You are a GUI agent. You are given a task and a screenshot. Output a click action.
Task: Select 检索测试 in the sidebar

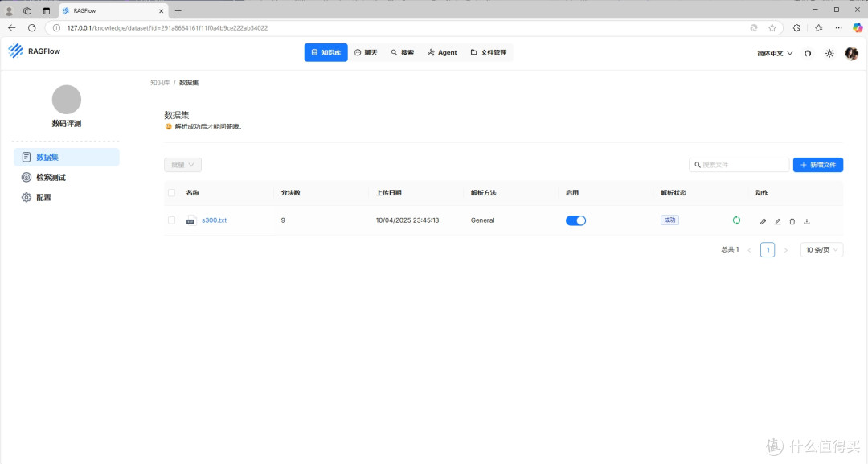[67, 177]
